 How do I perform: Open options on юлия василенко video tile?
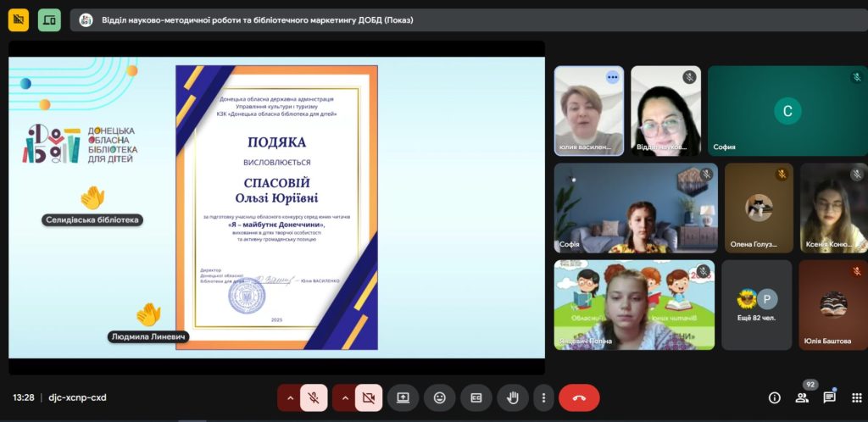tap(612, 77)
